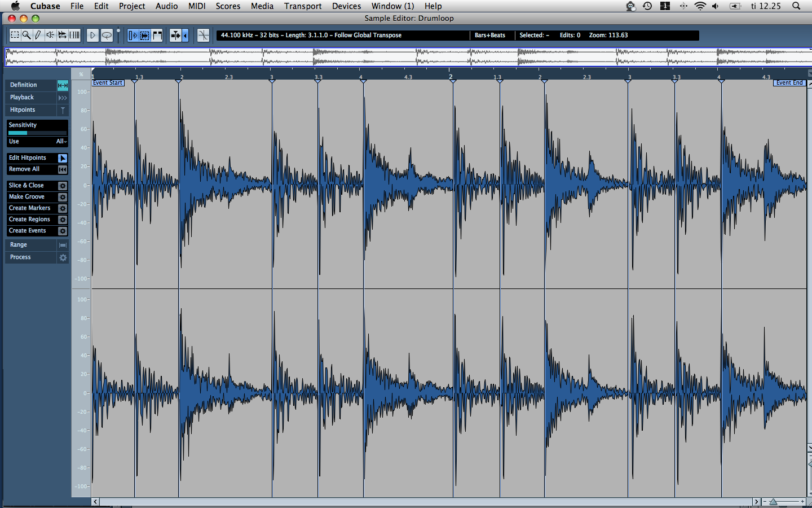Click the Definition tab ruler icon

63,85
